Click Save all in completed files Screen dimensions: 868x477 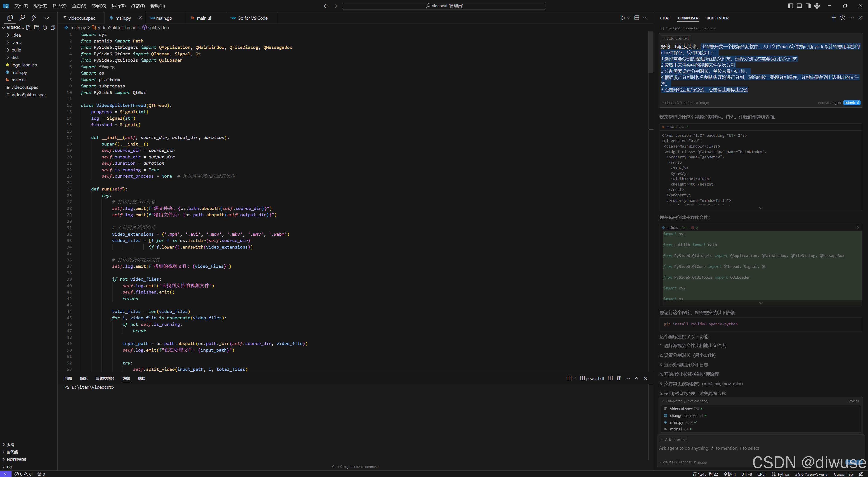[853, 401]
